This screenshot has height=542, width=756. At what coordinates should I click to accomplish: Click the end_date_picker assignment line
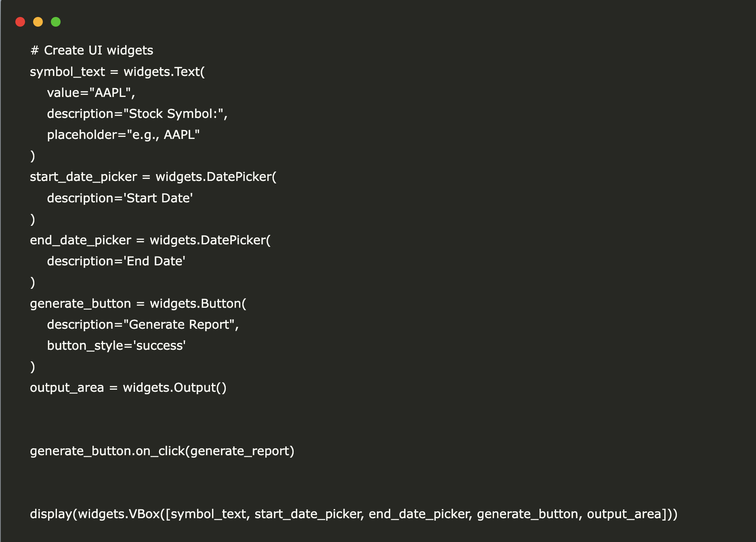click(x=150, y=240)
